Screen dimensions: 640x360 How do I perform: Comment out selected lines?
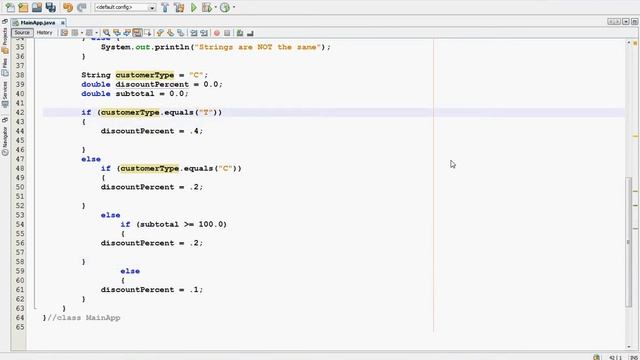pos(240,33)
